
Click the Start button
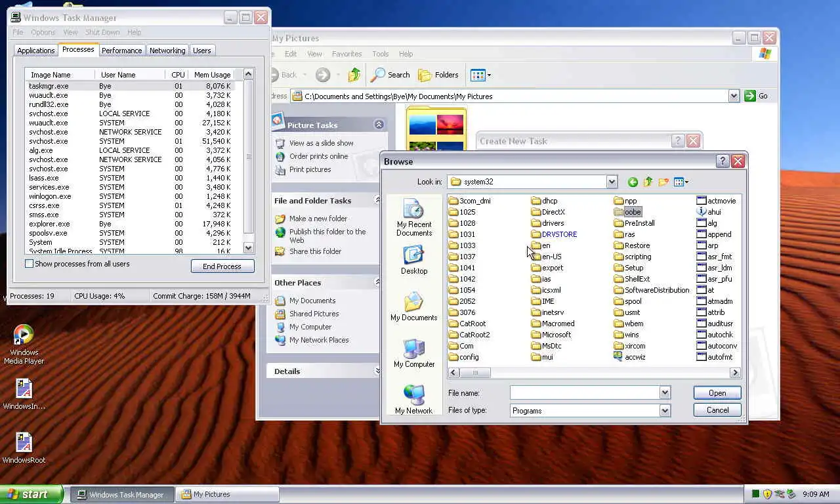pyautogui.click(x=31, y=494)
